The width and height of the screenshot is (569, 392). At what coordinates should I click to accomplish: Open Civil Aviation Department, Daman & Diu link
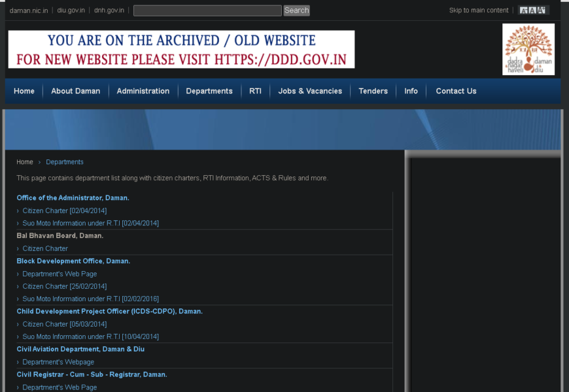click(x=80, y=350)
